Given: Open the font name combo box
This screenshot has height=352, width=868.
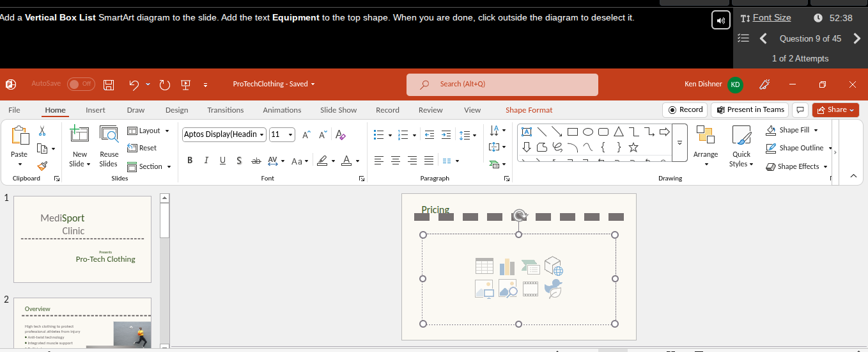Looking at the screenshot, I should point(224,134).
